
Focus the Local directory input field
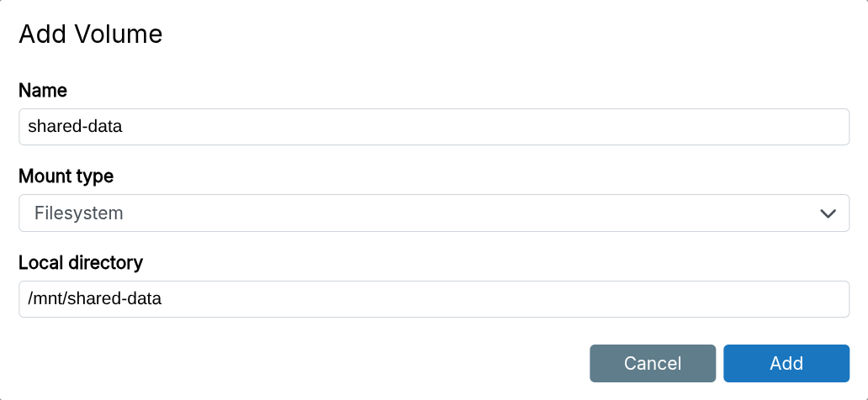click(433, 299)
